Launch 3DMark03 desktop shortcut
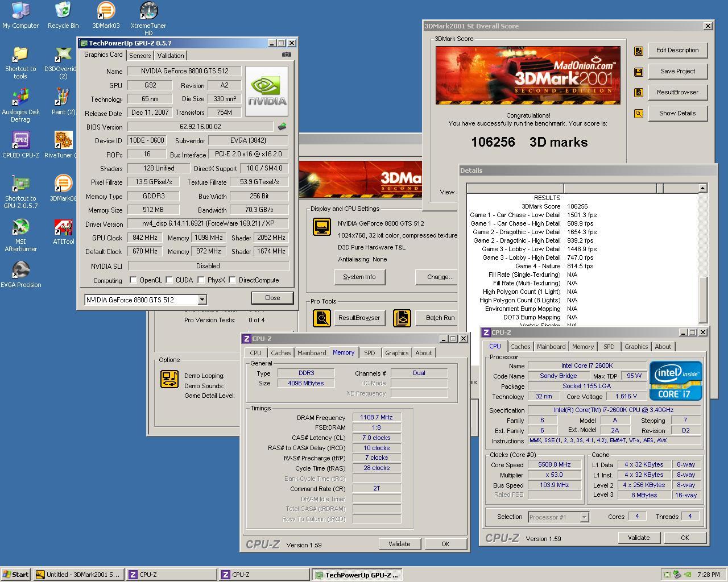 pyautogui.click(x=106, y=15)
